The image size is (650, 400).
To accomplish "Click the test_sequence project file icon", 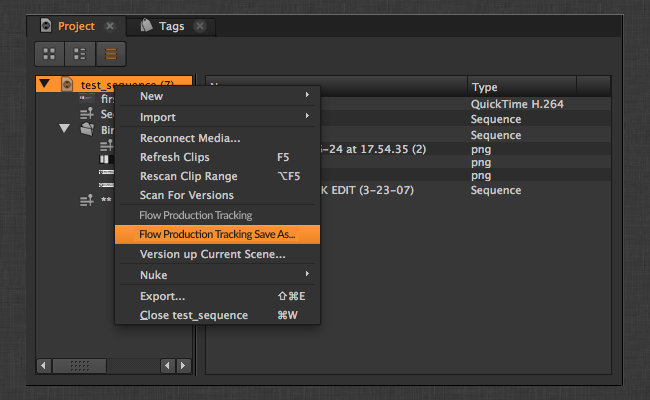I will coord(66,85).
